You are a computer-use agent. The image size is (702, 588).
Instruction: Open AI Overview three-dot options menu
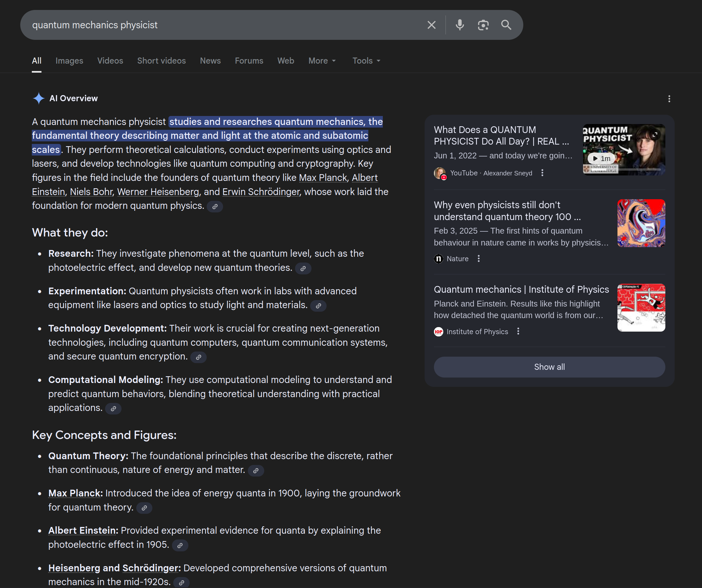pyautogui.click(x=669, y=99)
